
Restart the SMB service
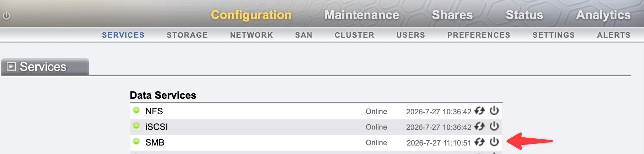(x=480, y=142)
